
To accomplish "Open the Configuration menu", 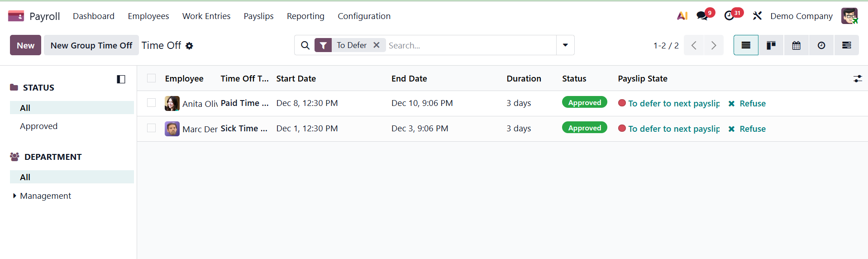I will (364, 16).
